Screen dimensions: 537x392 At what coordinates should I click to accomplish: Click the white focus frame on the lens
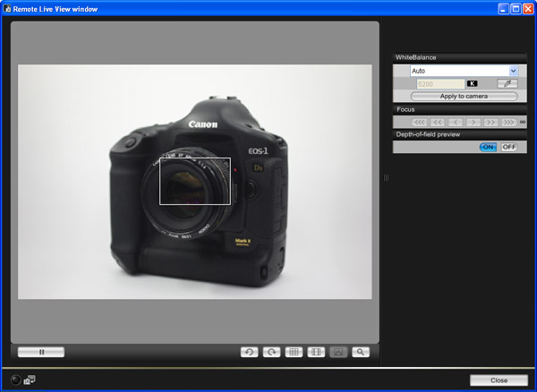point(195,181)
